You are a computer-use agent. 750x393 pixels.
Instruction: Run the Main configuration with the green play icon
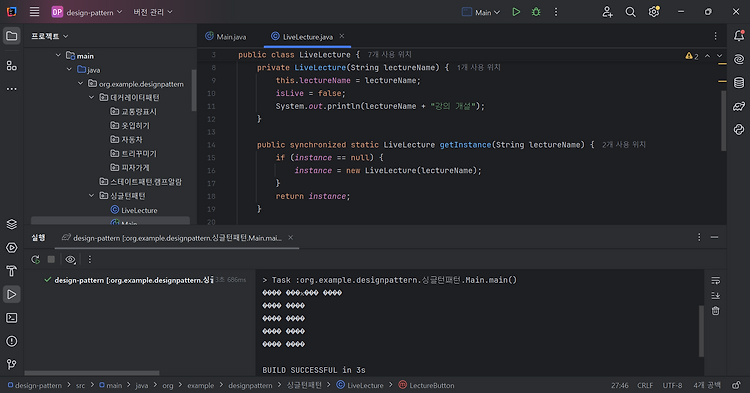516,12
